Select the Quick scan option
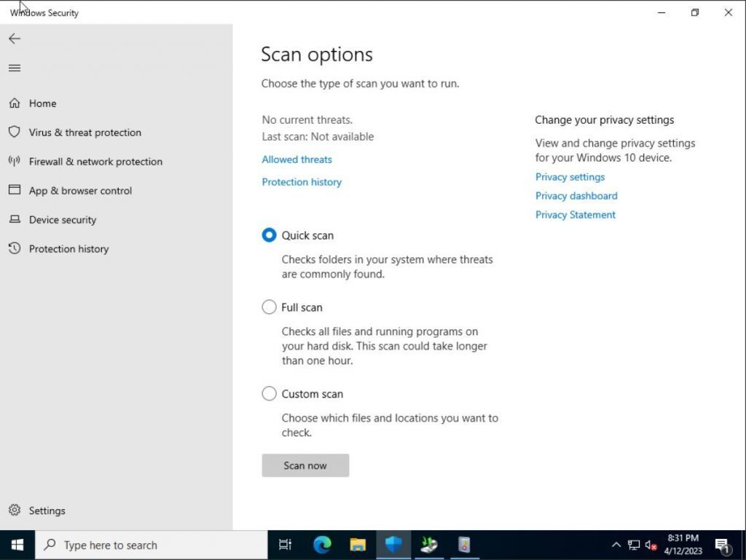 coord(269,235)
